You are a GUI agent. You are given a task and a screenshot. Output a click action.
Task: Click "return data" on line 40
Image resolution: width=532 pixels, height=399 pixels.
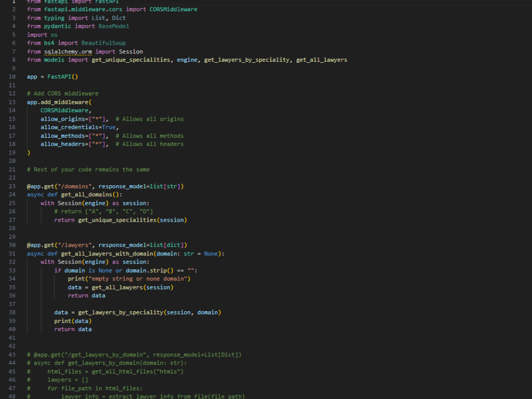tap(73, 329)
